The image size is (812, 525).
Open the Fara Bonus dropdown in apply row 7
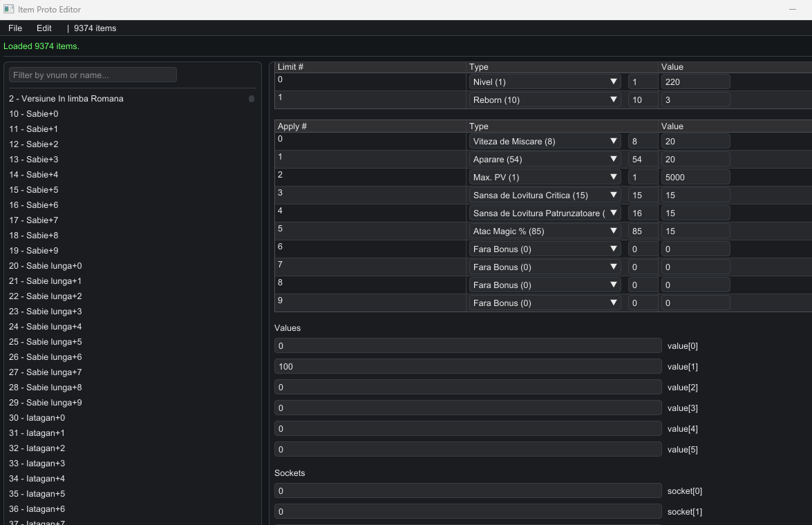pyautogui.click(x=545, y=267)
